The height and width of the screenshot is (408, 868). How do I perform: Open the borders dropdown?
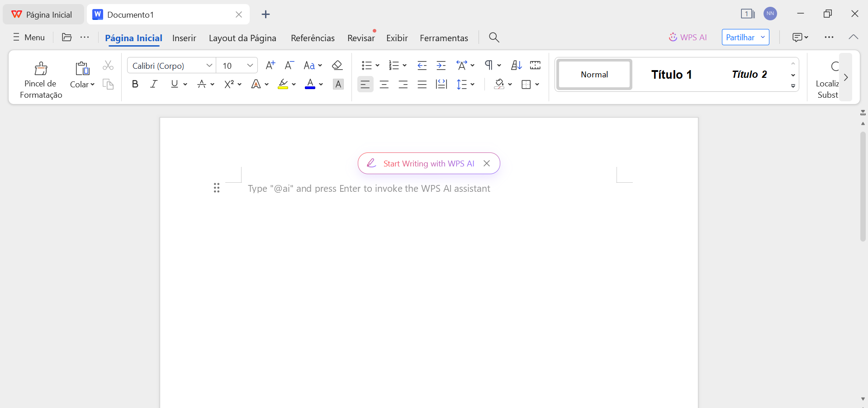[x=537, y=84]
